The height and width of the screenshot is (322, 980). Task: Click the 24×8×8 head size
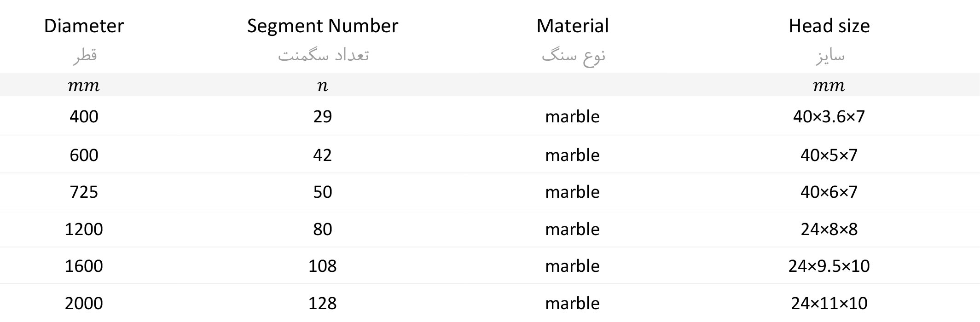[x=829, y=229]
